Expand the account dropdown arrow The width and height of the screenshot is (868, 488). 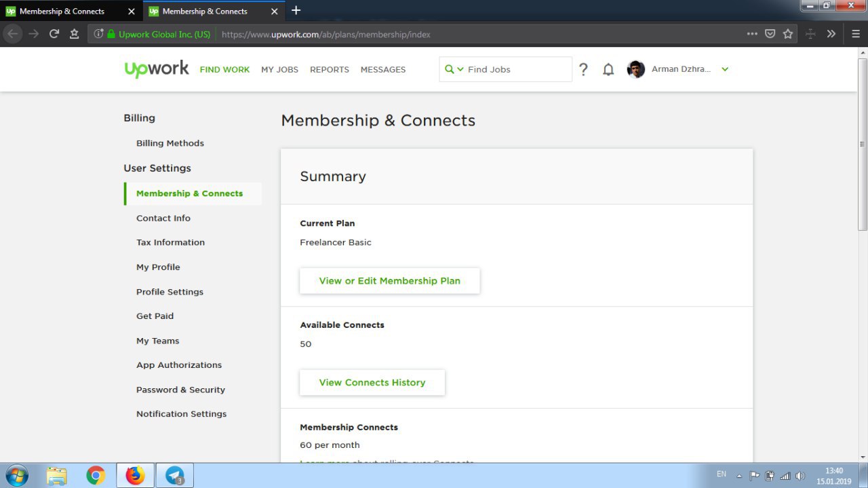pos(725,69)
